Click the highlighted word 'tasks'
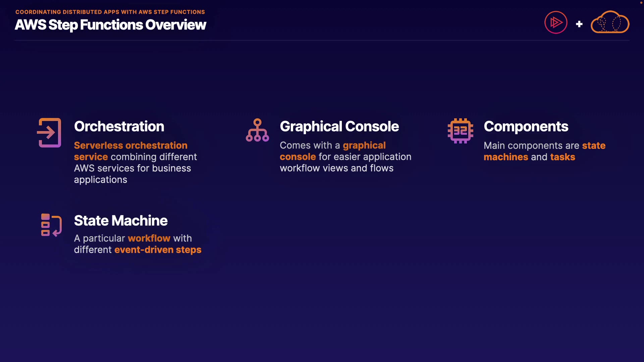This screenshot has width=644, height=362. (x=562, y=157)
